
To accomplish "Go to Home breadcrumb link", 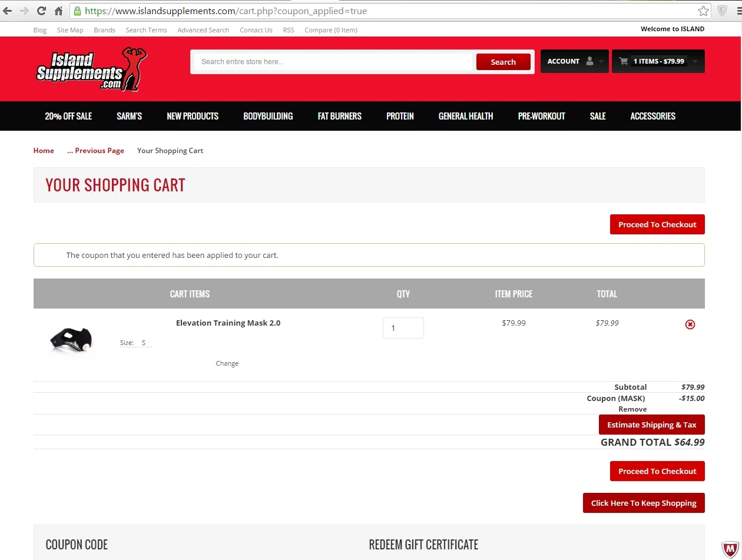I will (x=44, y=151).
